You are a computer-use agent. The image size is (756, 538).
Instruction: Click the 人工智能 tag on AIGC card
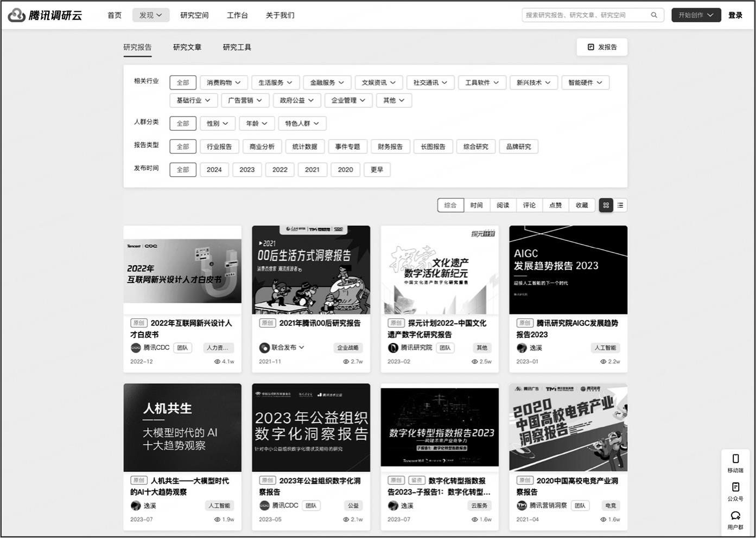point(605,348)
